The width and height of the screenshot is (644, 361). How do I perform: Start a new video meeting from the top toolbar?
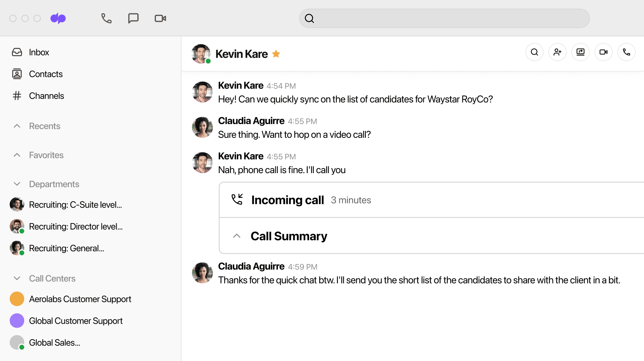click(160, 18)
